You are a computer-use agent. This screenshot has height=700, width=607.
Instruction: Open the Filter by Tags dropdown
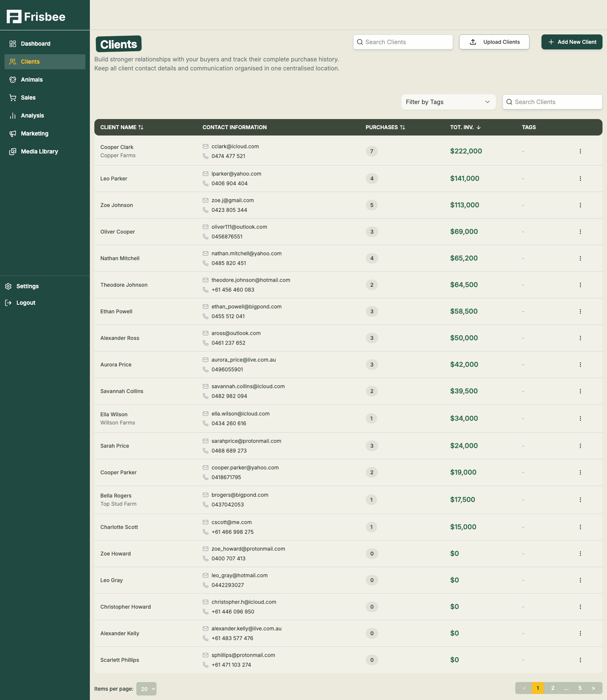click(448, 102)
